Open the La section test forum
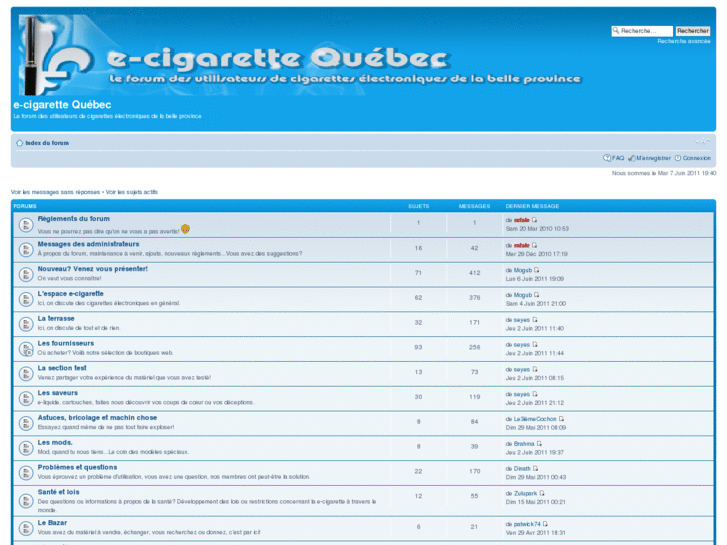Viewport: 727px width, 545px height. [62, 368]
